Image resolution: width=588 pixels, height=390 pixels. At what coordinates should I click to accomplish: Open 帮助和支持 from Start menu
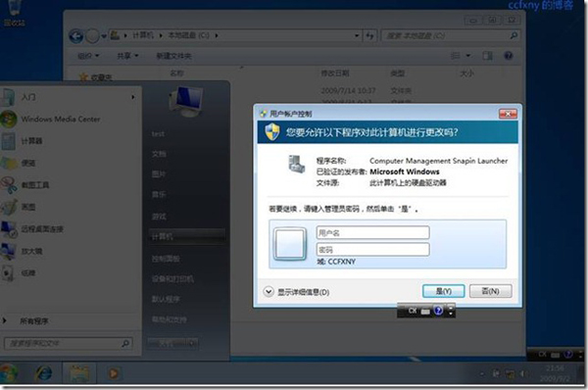170,319
